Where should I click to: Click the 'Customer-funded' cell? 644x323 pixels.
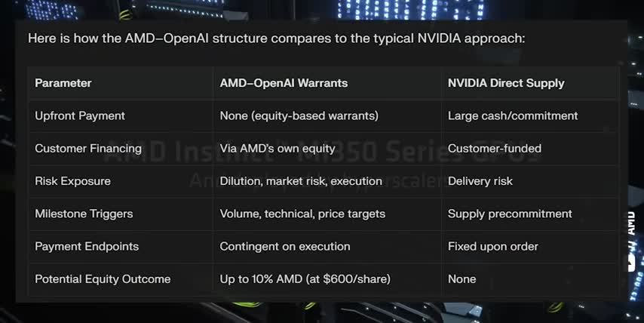495,149
